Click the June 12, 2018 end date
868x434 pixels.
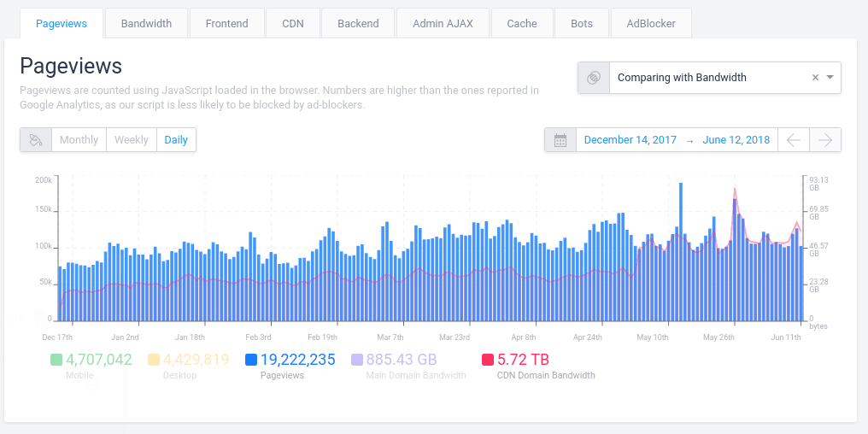pyautogui.click(x=736, y=139)
